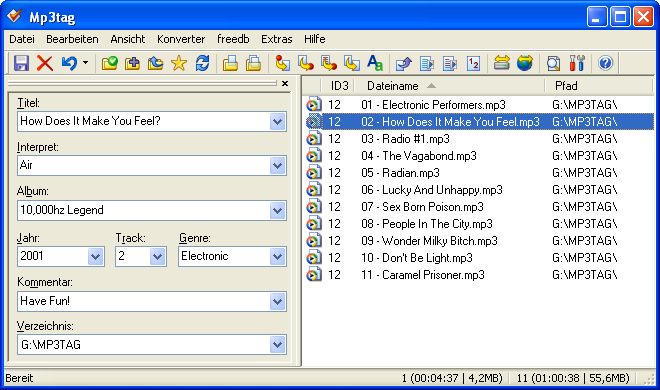Expand the Jahr field dropdown

pos(96,256)
